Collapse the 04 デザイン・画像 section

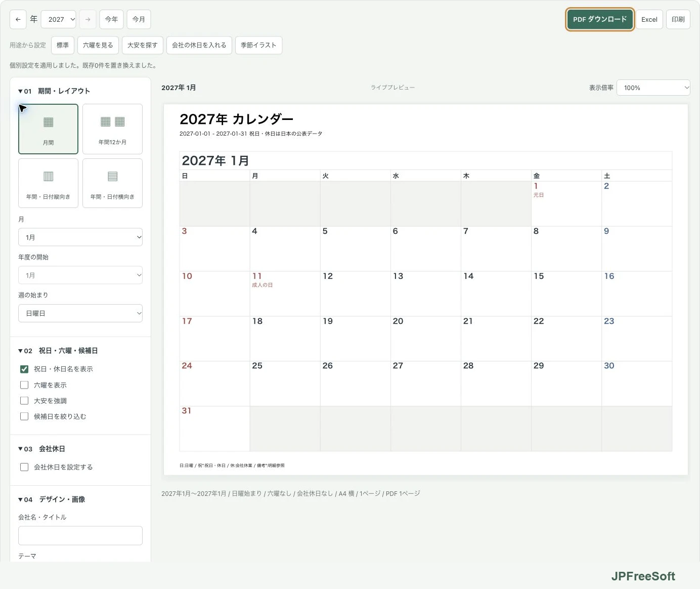[x=52, y=499]
